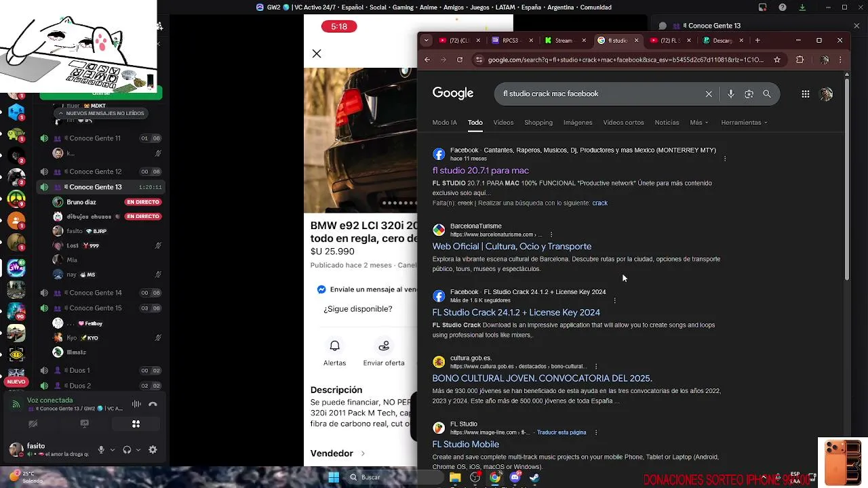Go back in Chrome
Viewport: 868px width, 488px height.
point(427,60)
